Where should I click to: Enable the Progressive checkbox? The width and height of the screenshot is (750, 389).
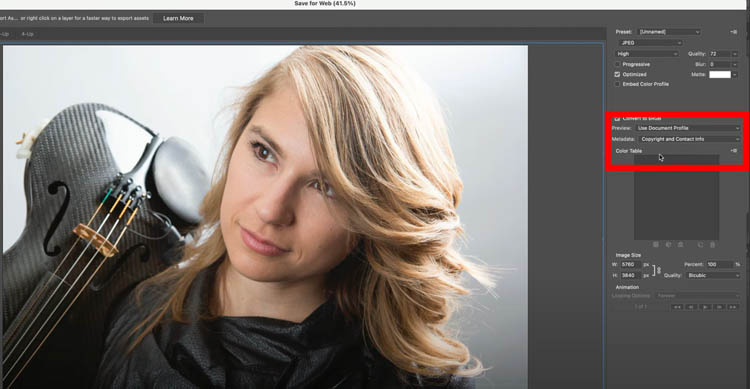(x=617, y=64)
